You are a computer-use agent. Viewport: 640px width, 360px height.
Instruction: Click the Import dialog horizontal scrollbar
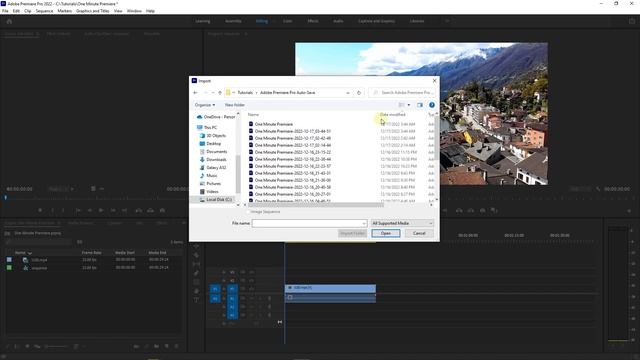316,205
